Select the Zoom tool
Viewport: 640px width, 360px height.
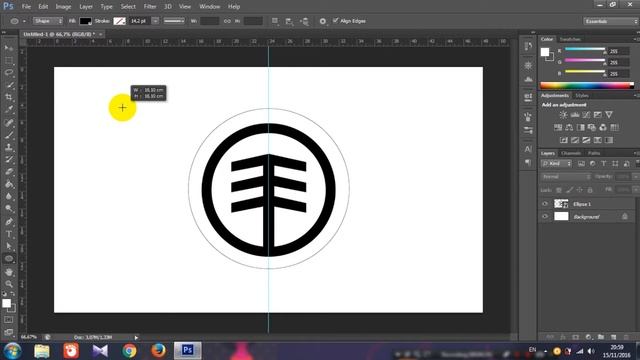[x=9, y=284]
